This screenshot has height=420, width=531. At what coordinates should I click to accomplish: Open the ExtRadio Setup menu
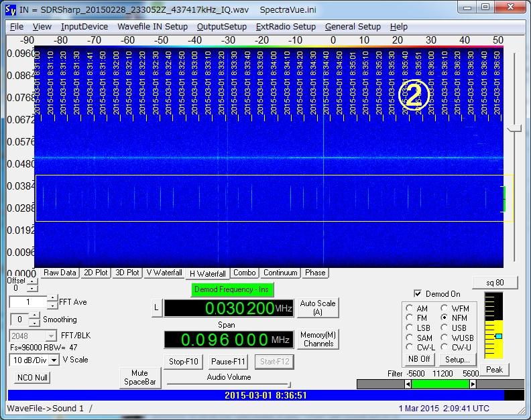(x=286, y=27)
